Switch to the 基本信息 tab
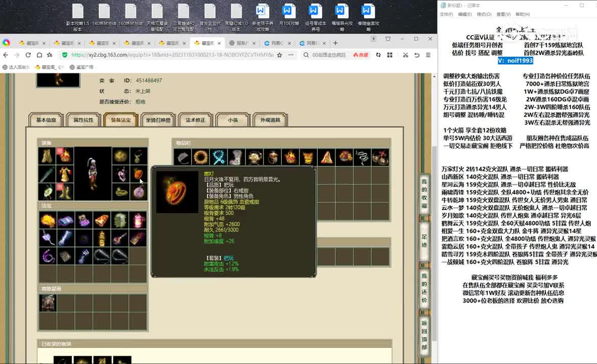 (46, 120)
